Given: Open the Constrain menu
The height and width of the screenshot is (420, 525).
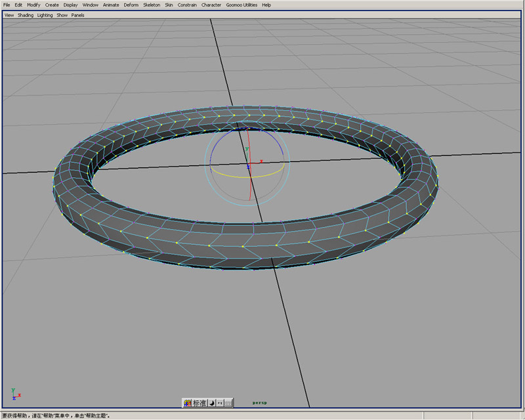Looking at the screenshot, I should pos(187,5).
